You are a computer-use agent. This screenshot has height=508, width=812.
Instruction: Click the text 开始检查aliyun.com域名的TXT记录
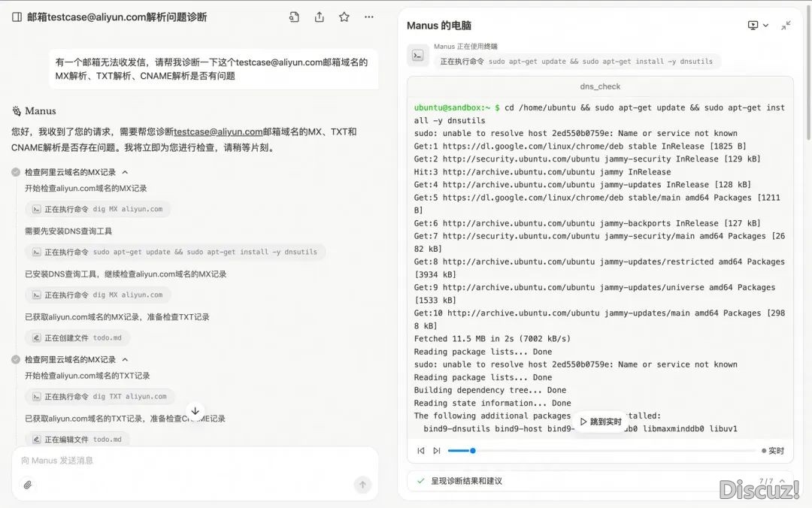(x=87, y=376)
